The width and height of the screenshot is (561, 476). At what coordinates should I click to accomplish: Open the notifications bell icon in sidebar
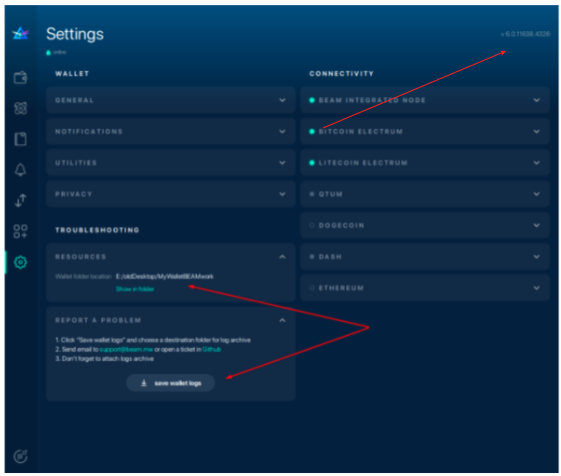20,170
